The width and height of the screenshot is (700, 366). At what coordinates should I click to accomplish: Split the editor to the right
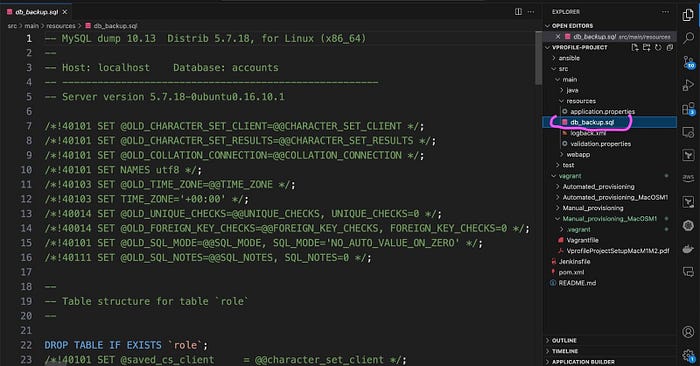click(518, 12)
